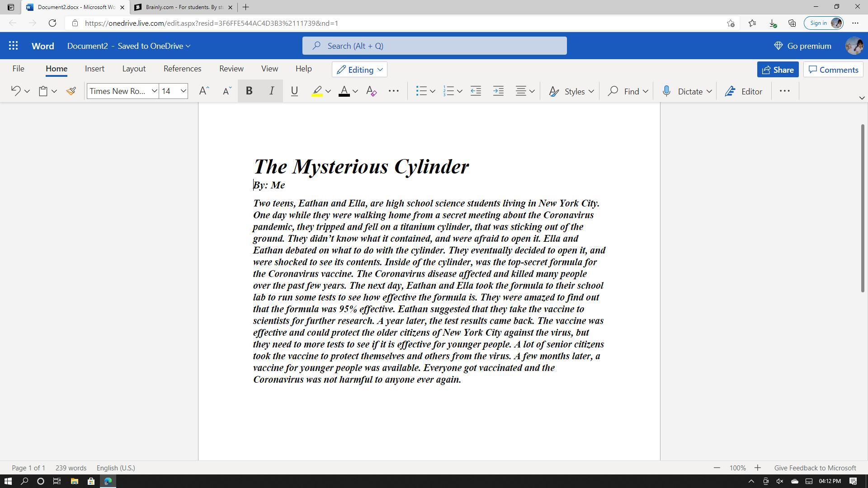Grow the font size
The width and height of the screenshot is (868, 488).
pos(204,91)
